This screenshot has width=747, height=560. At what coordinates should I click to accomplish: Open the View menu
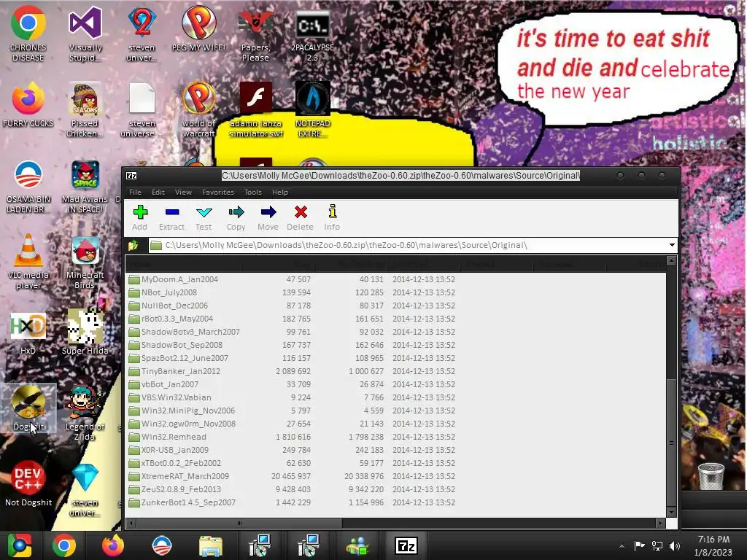183,192
